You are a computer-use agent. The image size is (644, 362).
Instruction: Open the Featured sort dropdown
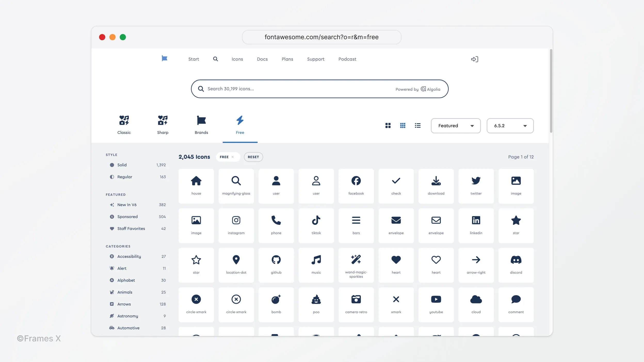click(x=456, y=126)
